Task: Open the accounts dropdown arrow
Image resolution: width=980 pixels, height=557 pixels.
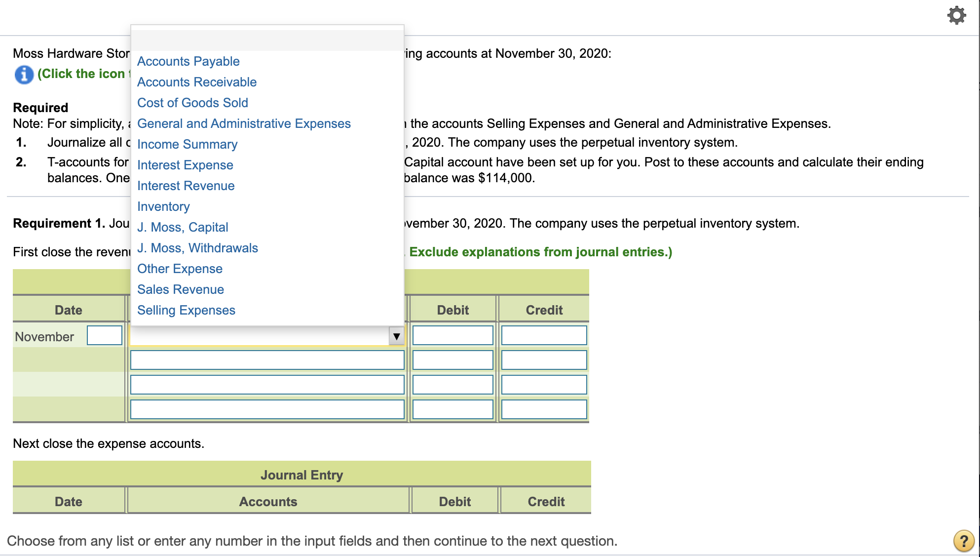Action: pyautogui.click(x=396, y=336)
